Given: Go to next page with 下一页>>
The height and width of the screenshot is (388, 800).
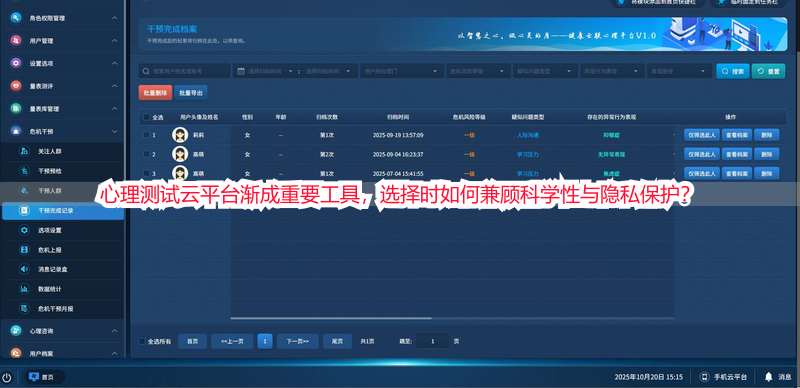Looking at the screenshot, I should point(297,341).
